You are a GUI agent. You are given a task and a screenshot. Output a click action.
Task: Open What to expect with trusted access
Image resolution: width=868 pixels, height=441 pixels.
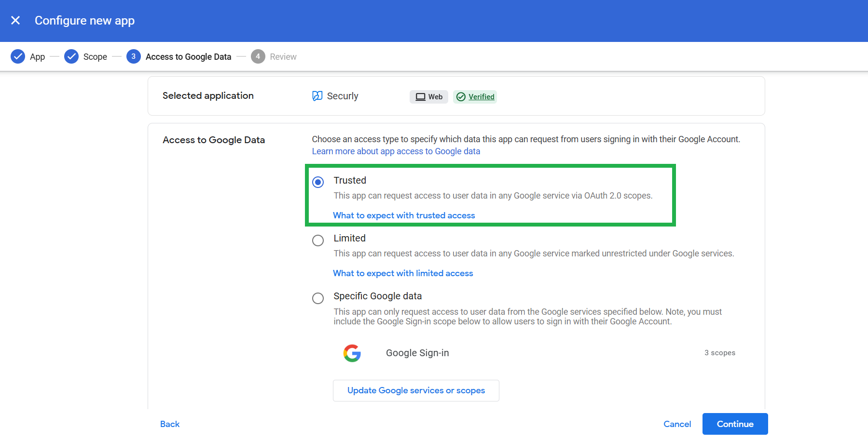[404, 215]
